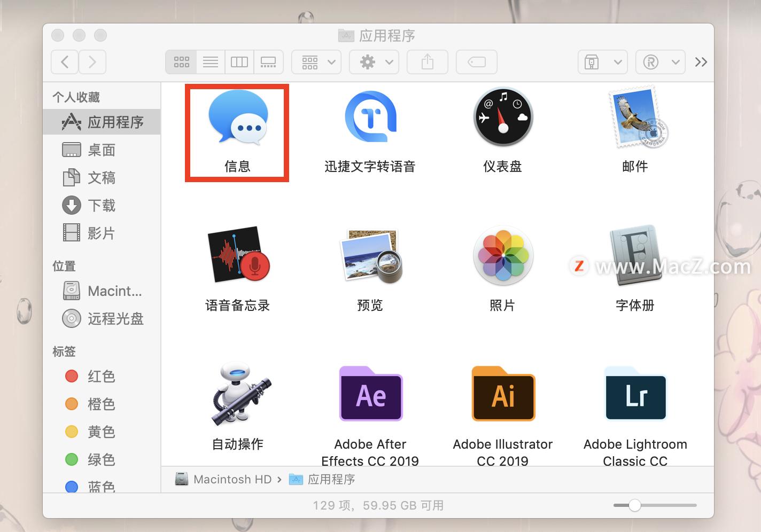Select the 红色 red tag
Viewport: 761px width, 532px height.
tap(101, 376)
